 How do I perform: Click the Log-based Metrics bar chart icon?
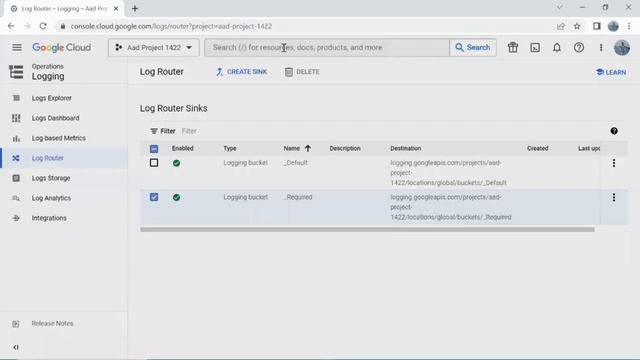point(16,138)
